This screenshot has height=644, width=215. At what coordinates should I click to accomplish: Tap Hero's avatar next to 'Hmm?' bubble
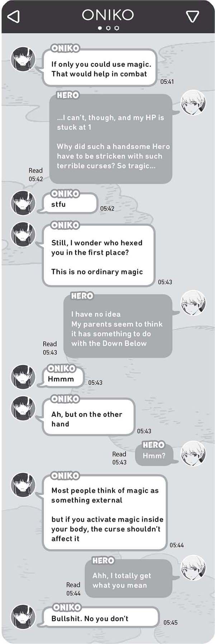(x=193, y=453)
